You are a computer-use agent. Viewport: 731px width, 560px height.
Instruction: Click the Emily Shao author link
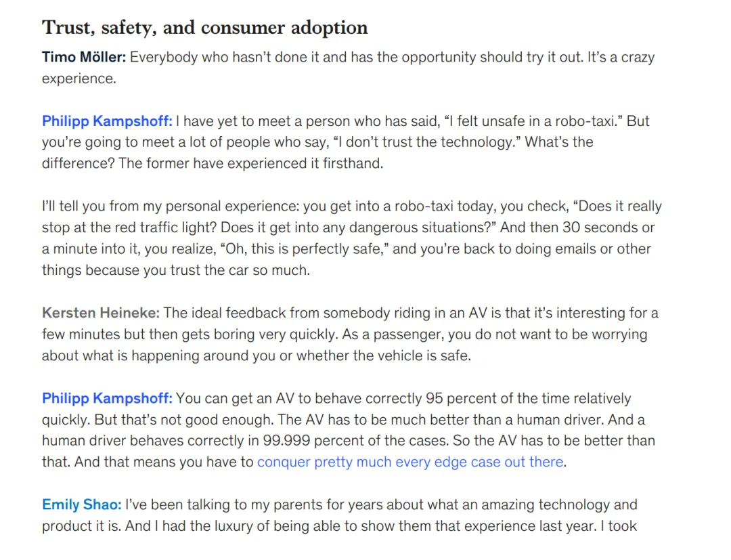tap(82, 504)
